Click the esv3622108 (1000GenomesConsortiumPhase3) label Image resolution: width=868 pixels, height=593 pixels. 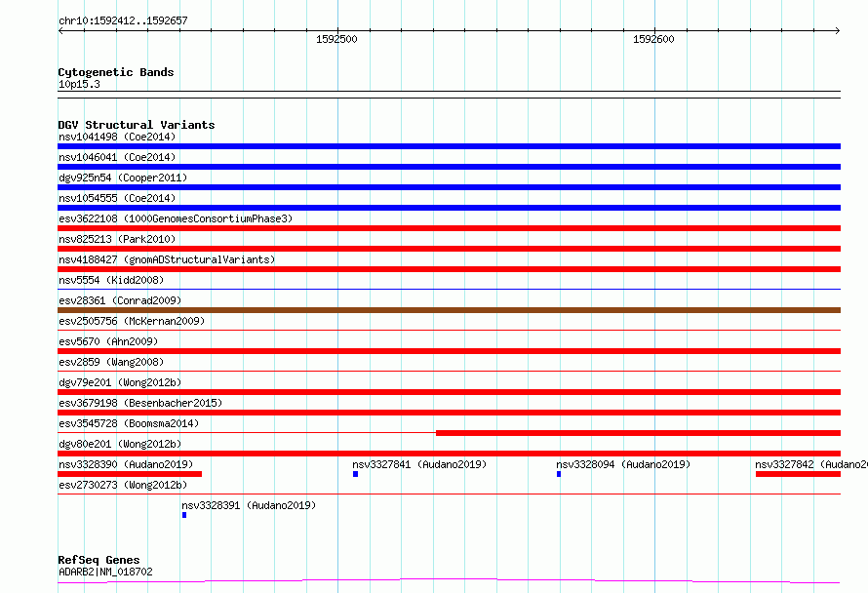click(176, 218)
